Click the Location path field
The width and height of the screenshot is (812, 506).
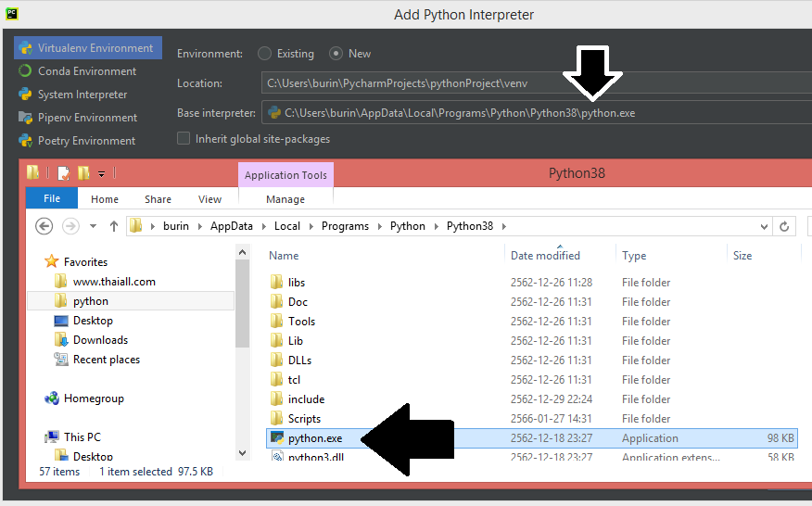[x=537, y=82]
